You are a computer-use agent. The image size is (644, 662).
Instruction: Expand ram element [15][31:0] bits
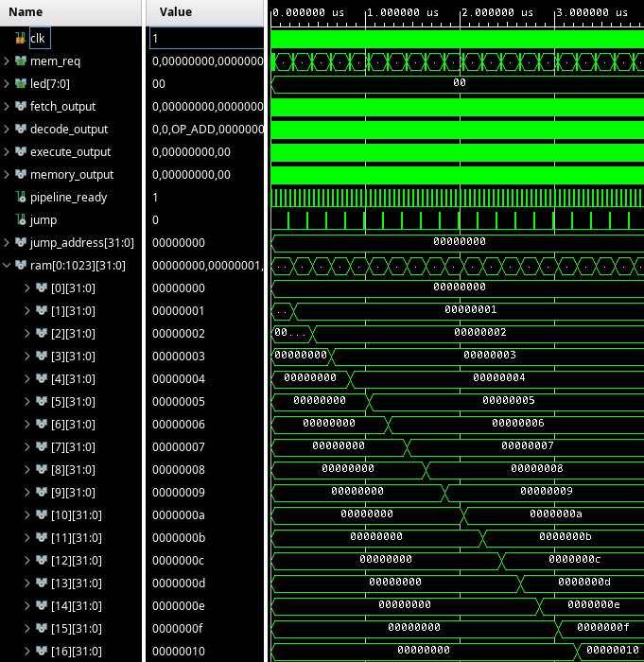pyautogui.click(x=27, y=628)
